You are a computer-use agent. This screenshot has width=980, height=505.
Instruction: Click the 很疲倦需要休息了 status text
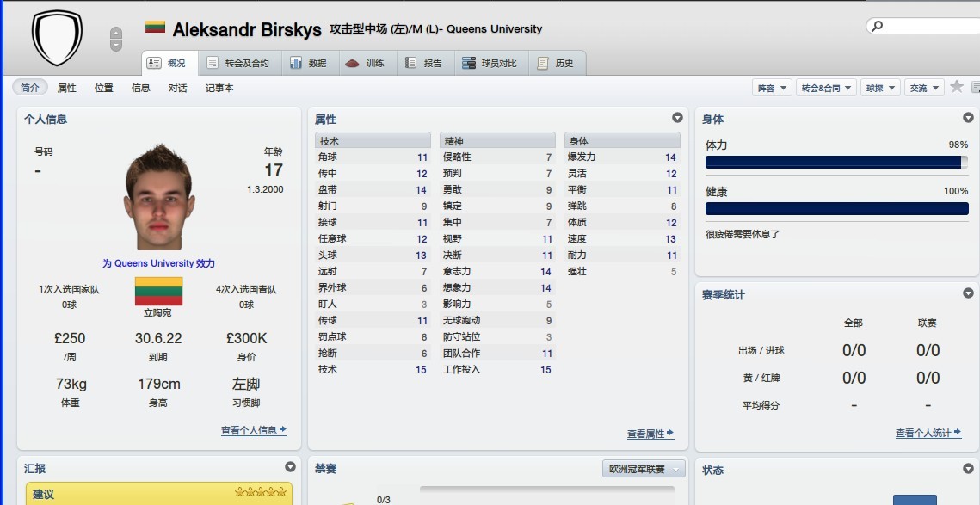tap(743, 234)
